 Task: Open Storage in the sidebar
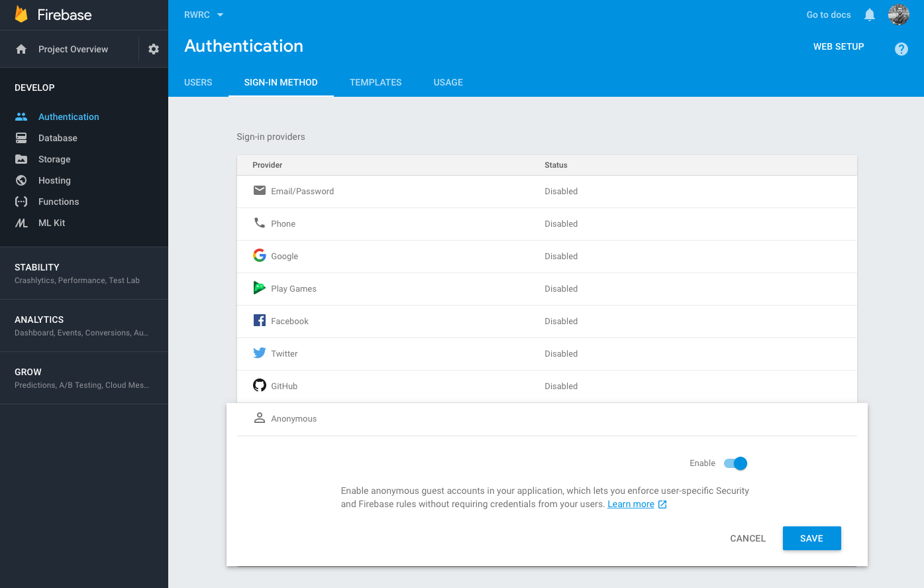pos(54,159)
